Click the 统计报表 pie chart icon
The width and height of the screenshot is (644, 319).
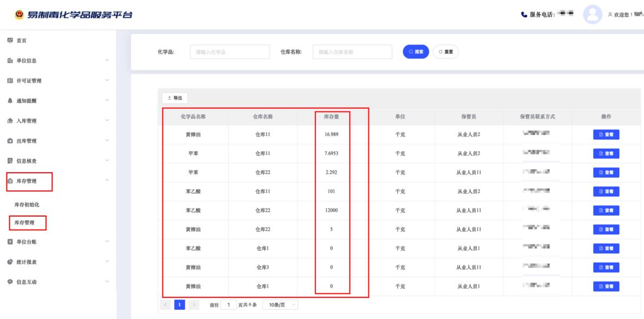point(10,262)
